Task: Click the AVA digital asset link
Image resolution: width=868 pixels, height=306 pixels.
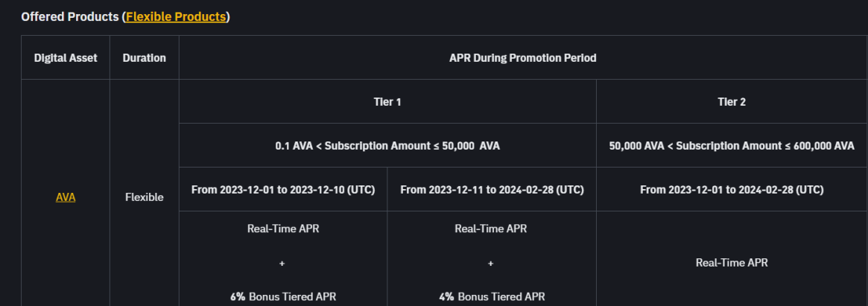Action: [66, 197]
